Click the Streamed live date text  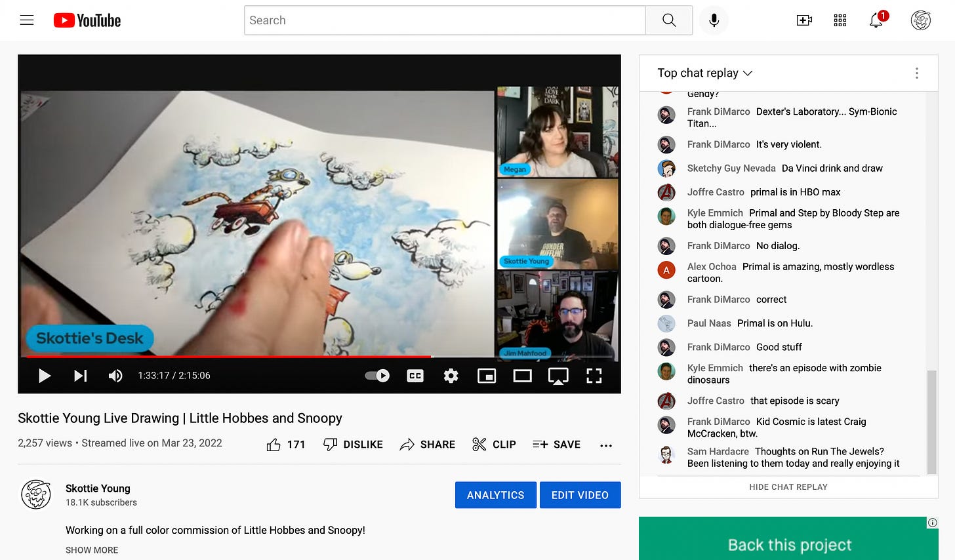click(152, 443)
